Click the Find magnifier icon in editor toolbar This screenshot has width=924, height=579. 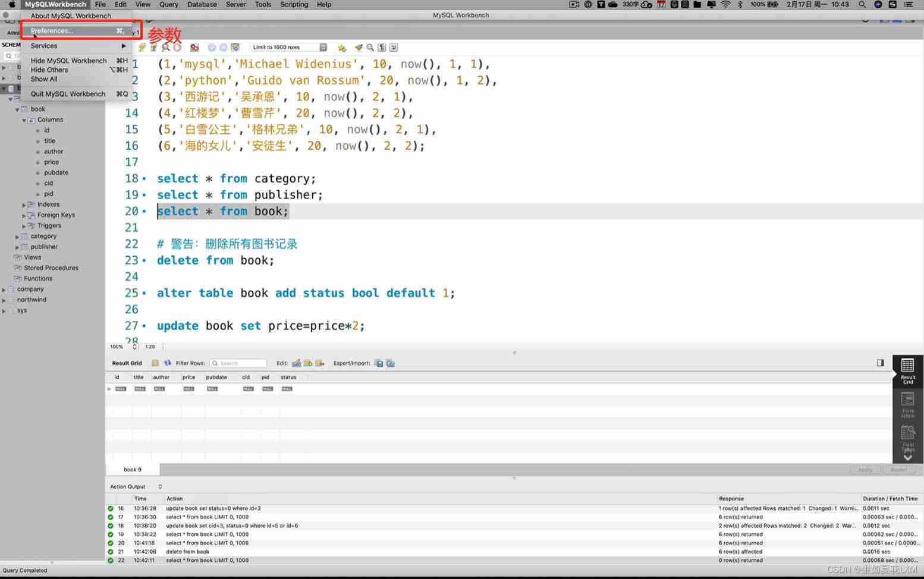coord(370,48)
